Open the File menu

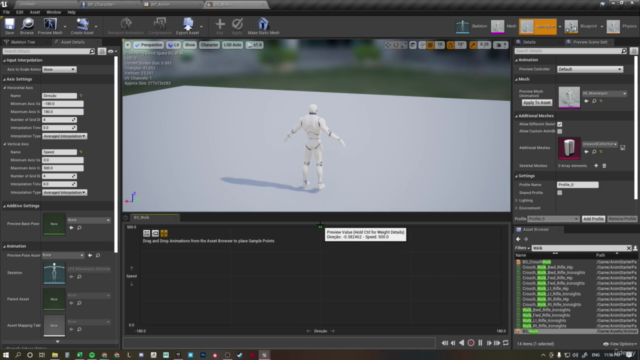(x=7, y=12)
